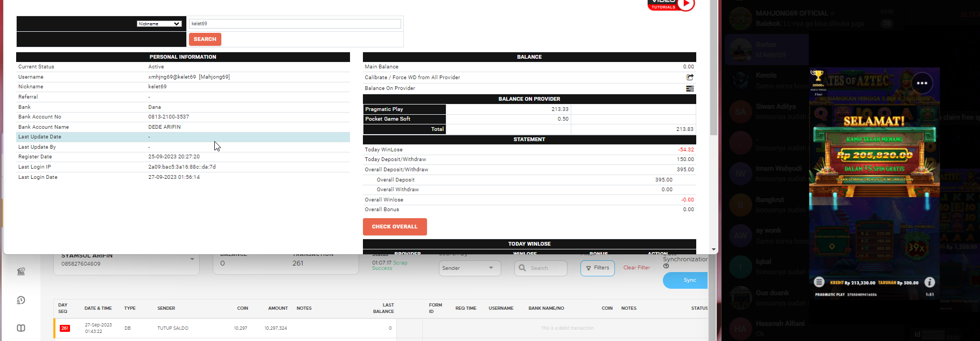Click Last Login IP address value
This screenshot has width=980, height=341.
tap(182, 167)
